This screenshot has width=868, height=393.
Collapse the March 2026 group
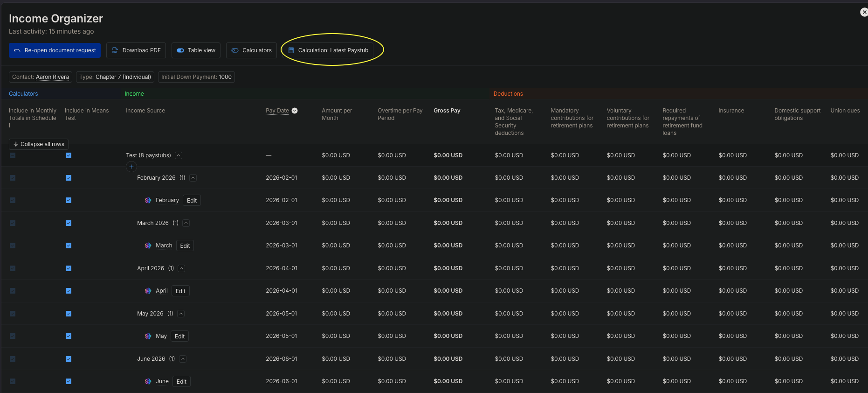pos(186,223)
